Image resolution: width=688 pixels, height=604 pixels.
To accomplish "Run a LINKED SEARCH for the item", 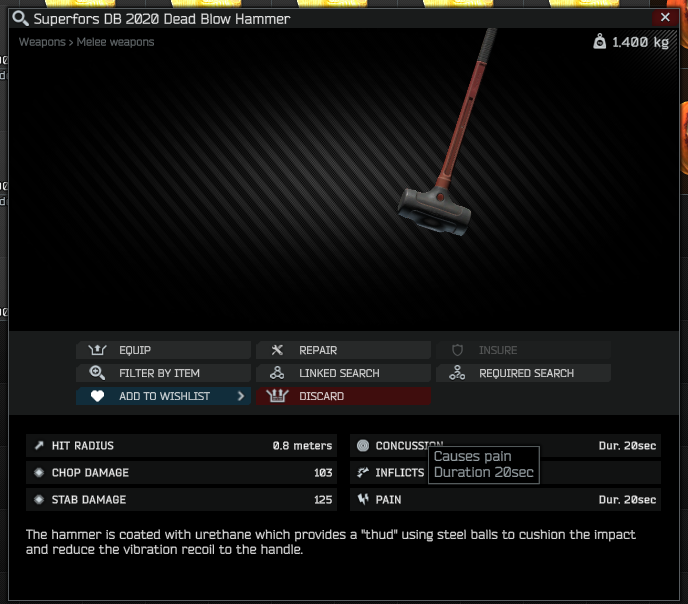I will [343, 373].
